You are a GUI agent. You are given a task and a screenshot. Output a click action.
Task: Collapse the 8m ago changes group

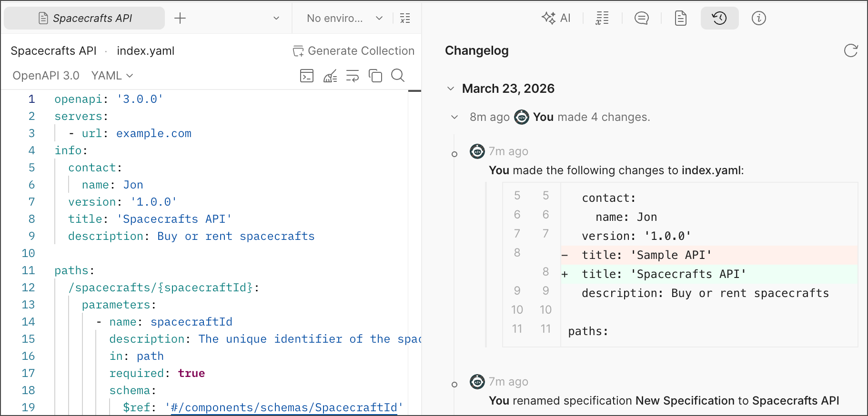(x=454, y=117)
